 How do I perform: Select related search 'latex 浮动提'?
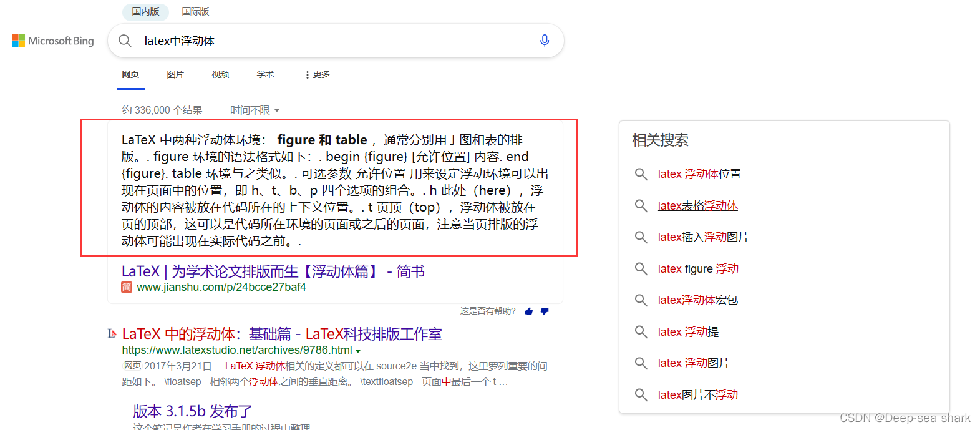(x=688, y=332)
